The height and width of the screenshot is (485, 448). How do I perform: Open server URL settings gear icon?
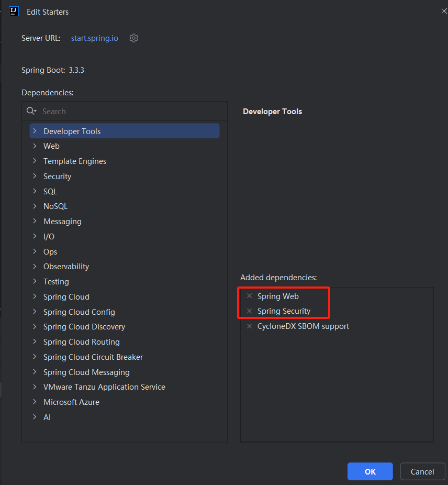[133, 38]
